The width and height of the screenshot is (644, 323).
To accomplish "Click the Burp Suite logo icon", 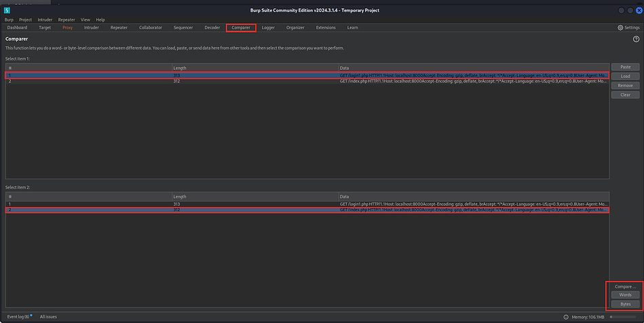I will (7, 10).
